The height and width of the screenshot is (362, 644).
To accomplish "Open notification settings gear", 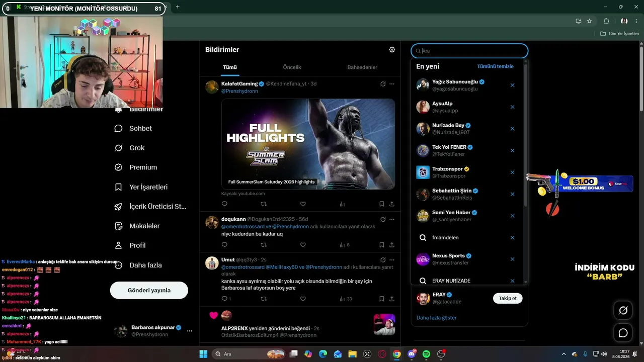I will click(392, 50).
